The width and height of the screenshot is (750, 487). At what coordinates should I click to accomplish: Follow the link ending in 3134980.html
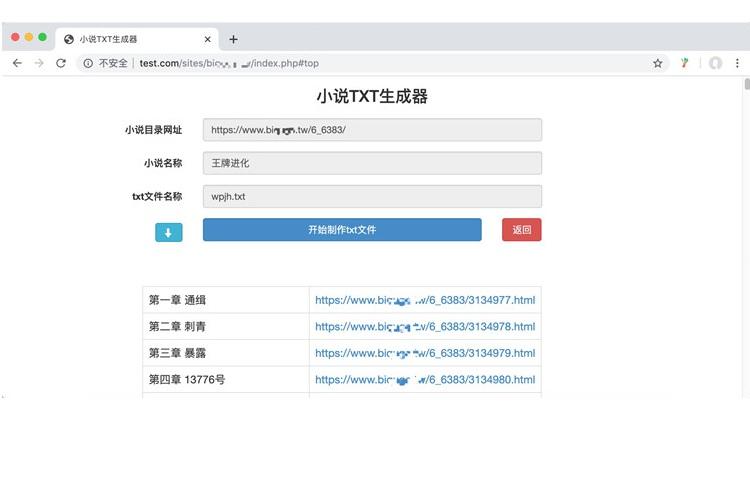[425, 380]
